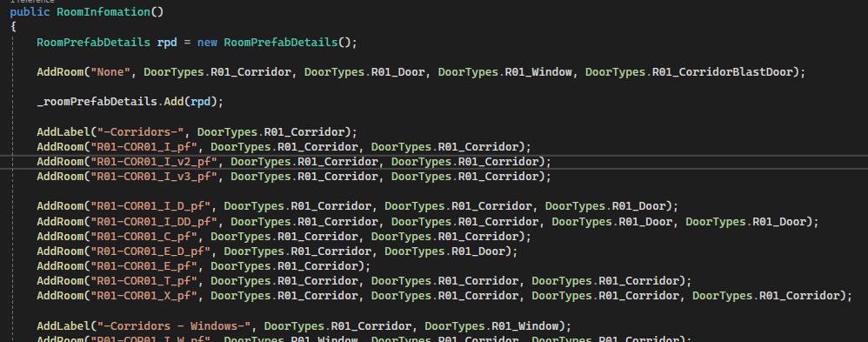Click the "R01-COR01_I_v2_pf" string
Viewport: 868px width, 342px height.
pos(154,162)
